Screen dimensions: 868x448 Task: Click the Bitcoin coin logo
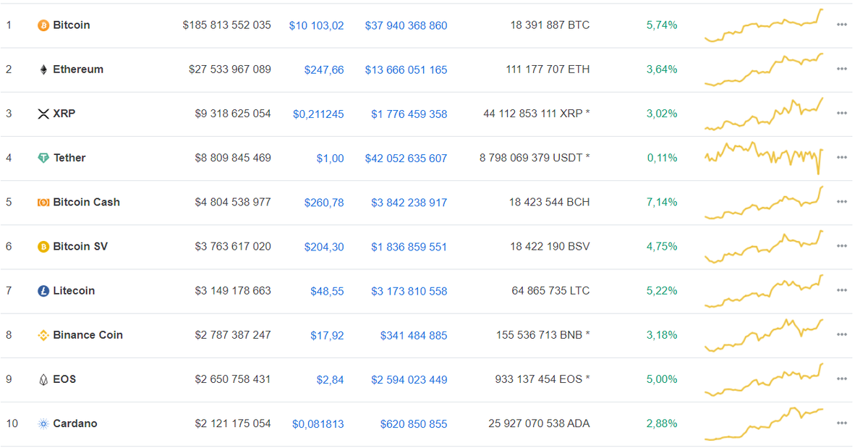click(x=43, y=25)
